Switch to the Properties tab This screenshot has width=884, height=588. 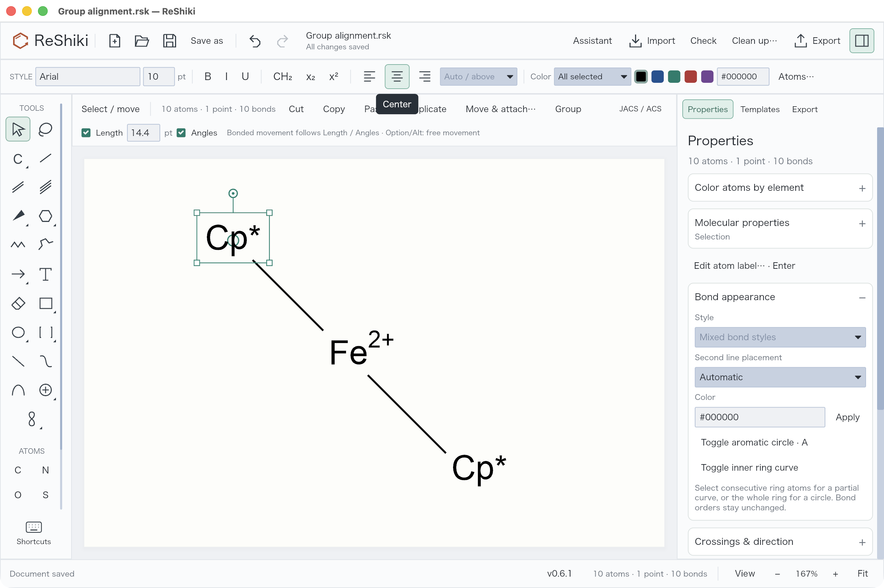pyautogui.click(x=707, y=109)
